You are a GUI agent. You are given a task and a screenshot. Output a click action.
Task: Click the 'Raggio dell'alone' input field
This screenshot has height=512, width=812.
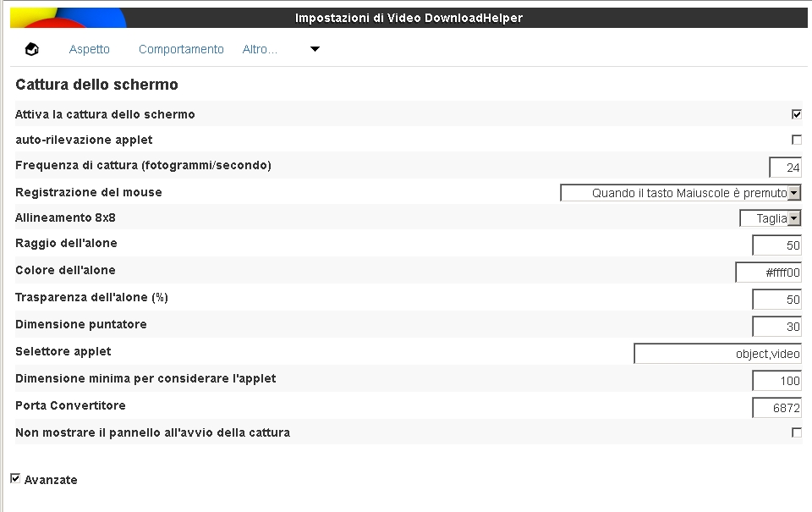[776, 245]
